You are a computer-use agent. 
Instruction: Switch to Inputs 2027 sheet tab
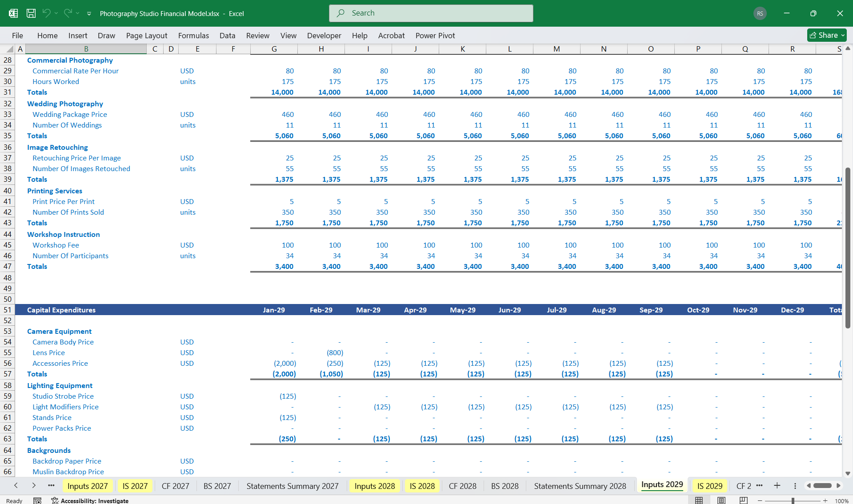88,486
